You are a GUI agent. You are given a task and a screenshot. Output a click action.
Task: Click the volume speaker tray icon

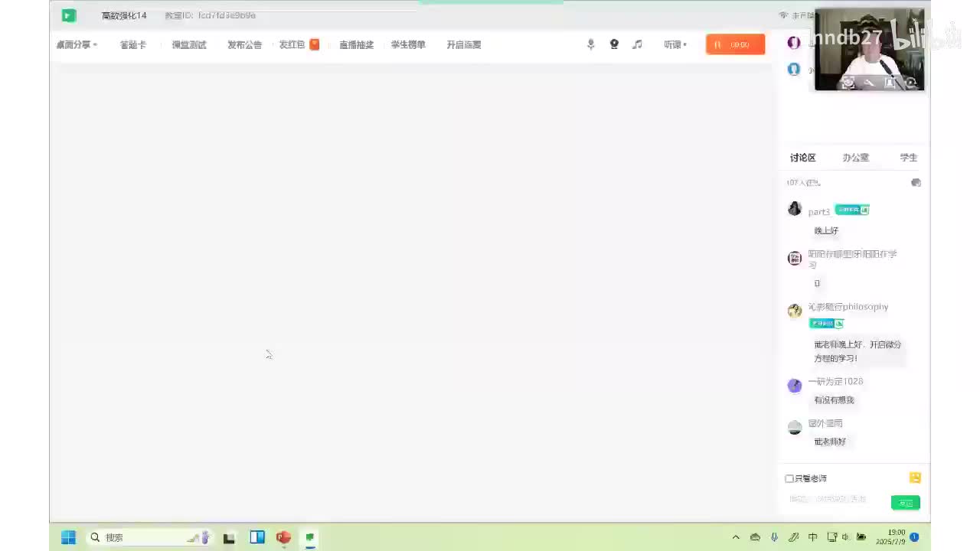tap(845, 537)
